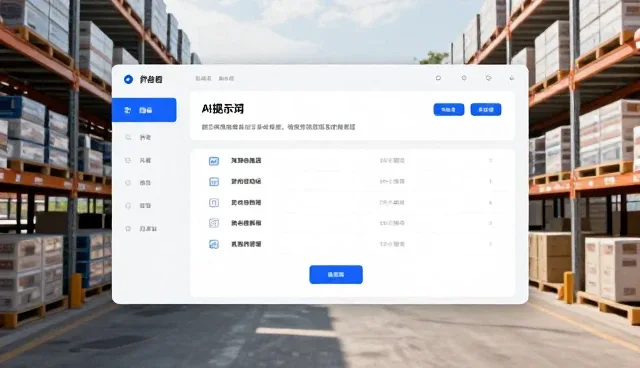Click the icon of the second sidebar item
This screenshot has width=640, height=368.
128,137
